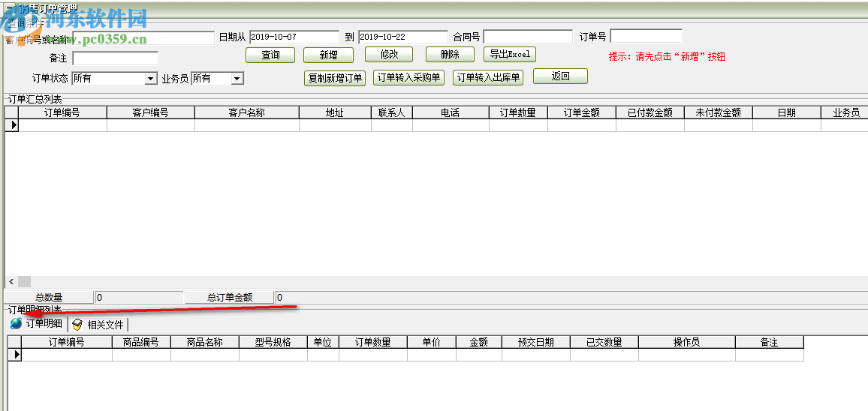Click the 日期 column header

786,112
